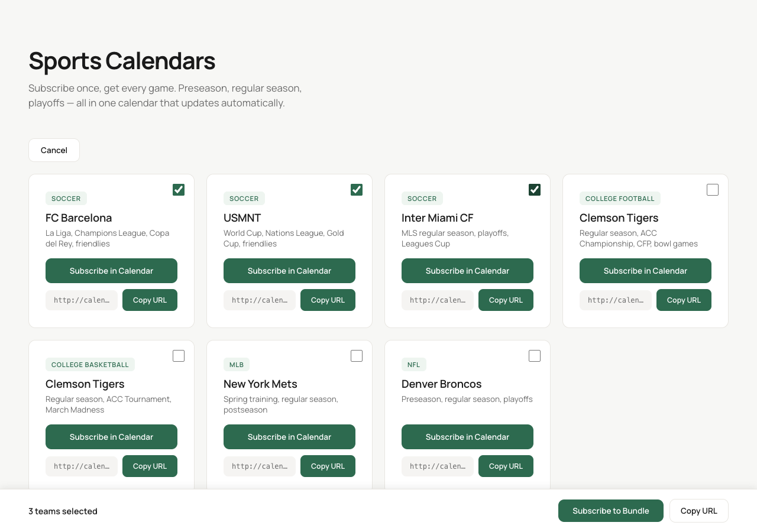
Task: Subscribe in Calendar for Denver Broncos
Action: [467, 437]
